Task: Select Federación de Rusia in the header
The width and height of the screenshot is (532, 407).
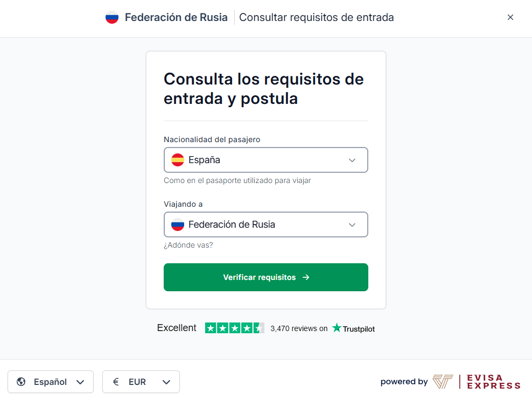Action: click(176, 17)
